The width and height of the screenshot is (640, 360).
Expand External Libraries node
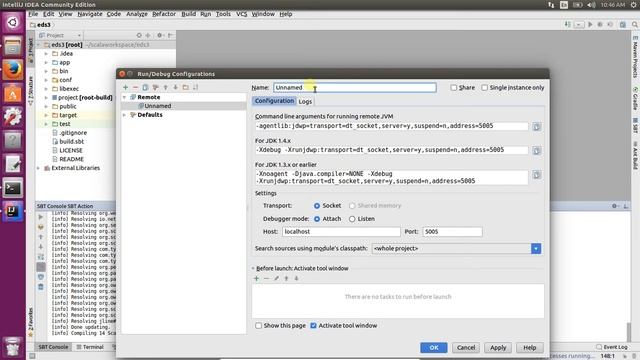(x=39, y=168)
